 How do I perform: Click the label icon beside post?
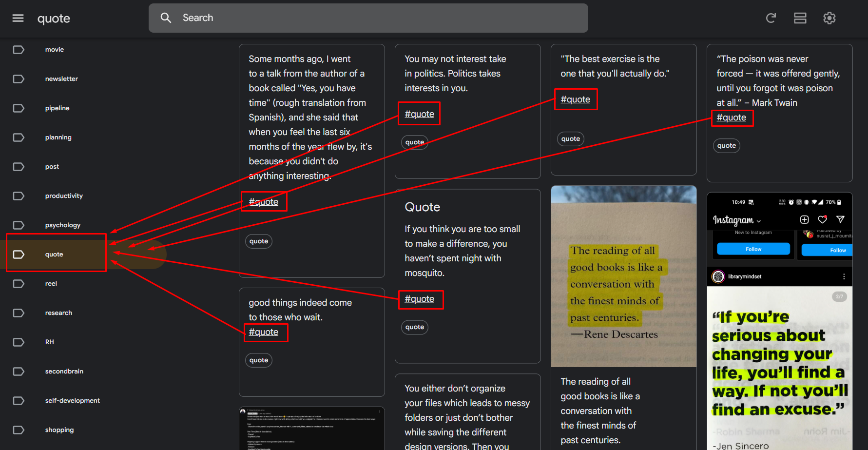(19, 167)
